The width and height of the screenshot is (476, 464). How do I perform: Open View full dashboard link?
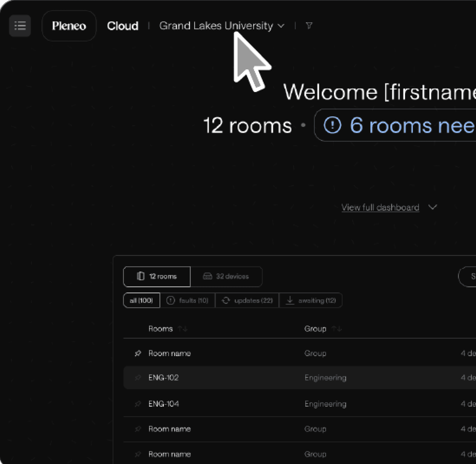[380, 207]
